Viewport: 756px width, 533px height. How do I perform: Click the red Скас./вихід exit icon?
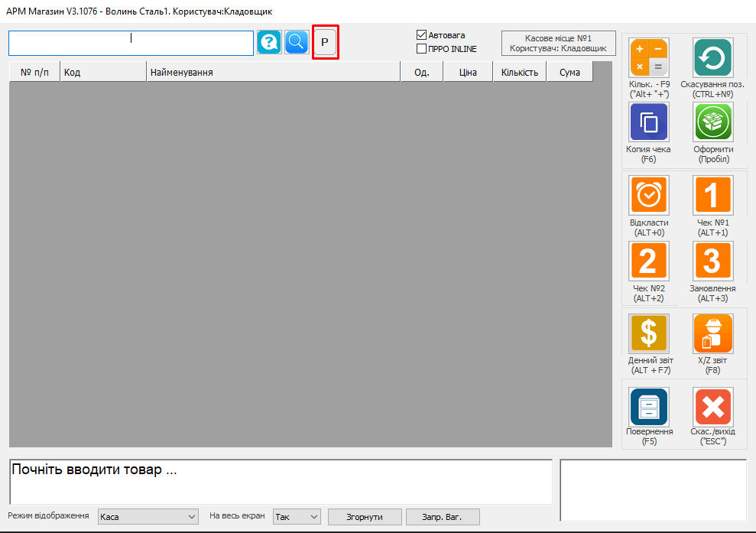coord(712,407)
